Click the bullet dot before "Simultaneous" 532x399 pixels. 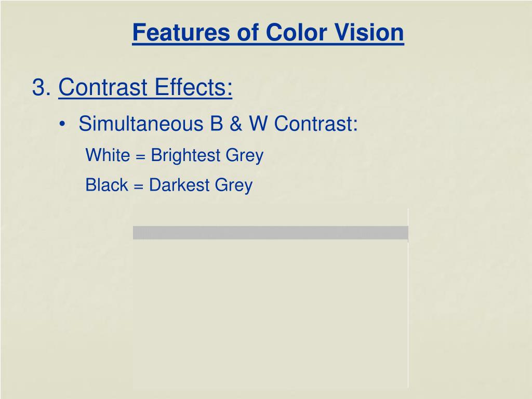[x=62, y=124]
